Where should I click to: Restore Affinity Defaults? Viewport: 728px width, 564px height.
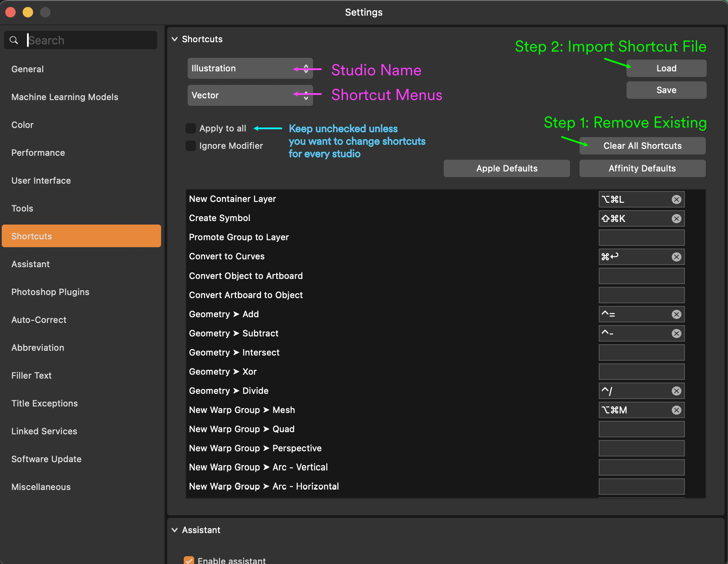pos(642,168)
